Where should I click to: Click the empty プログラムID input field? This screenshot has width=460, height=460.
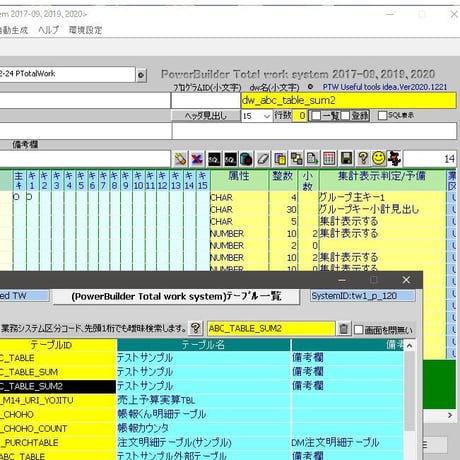[x=205, y=100]
